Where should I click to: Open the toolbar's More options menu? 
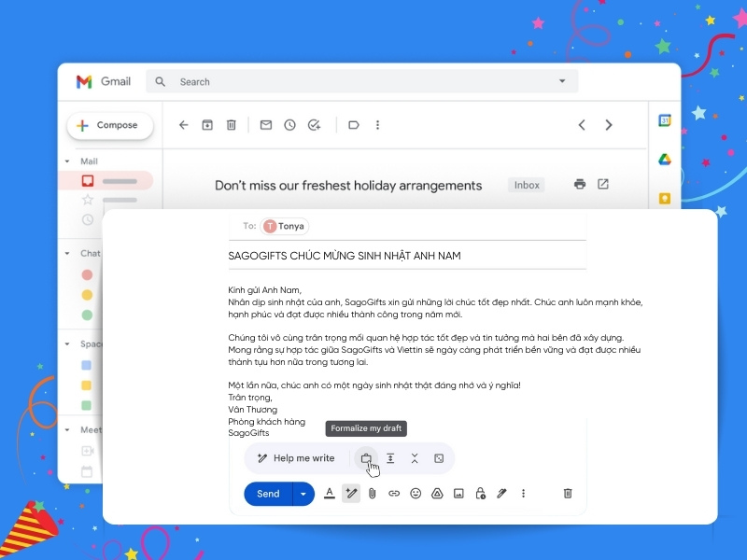coord(377,125)
